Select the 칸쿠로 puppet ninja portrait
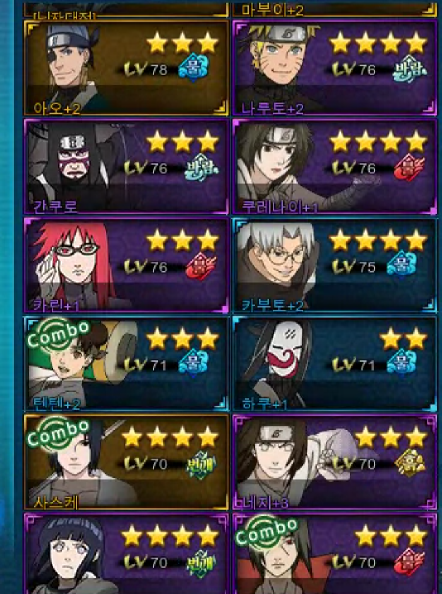Image resolution: width=442 pixels, height=594 pixels. tap(74, 167)
